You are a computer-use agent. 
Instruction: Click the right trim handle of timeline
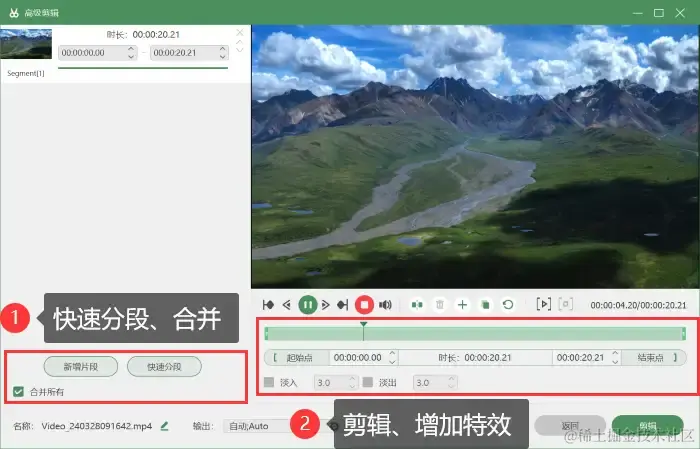pyautogui.click(x=683, y=333)
